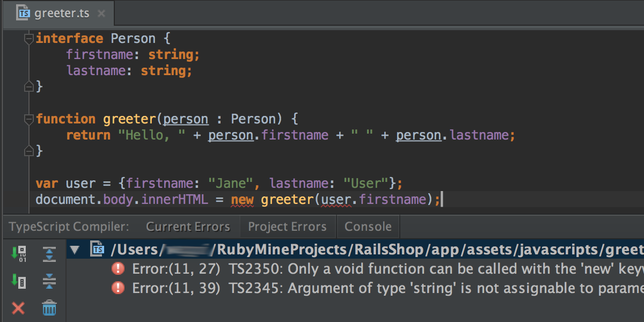Click the RailsShop path in the error tree

coord(376,250)
